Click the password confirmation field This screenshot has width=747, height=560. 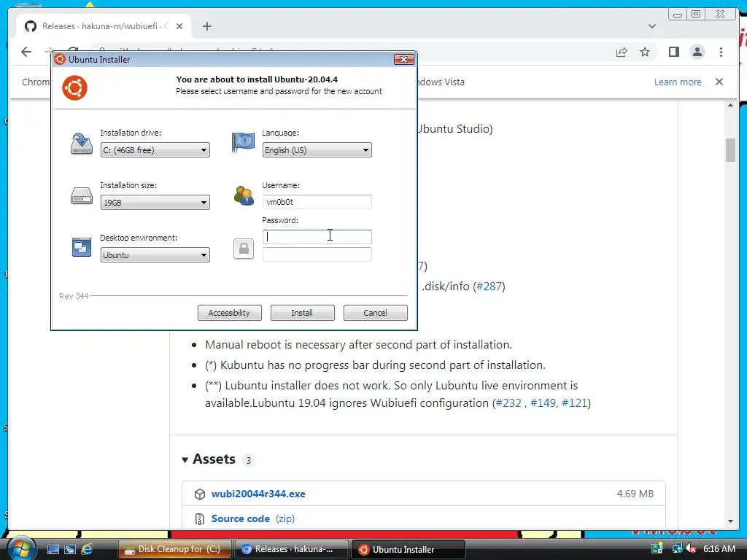[x=317, y=254]
